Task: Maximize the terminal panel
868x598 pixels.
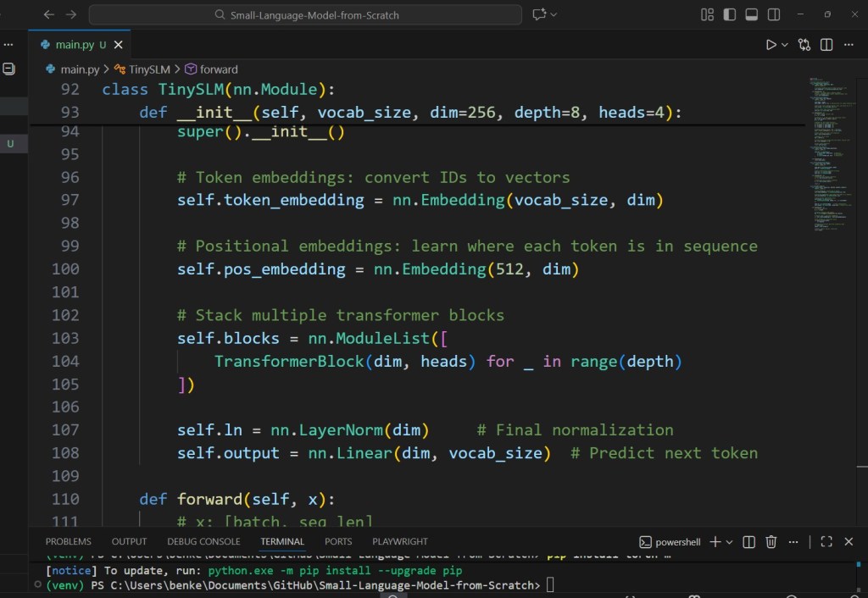Action: [826, 541]
